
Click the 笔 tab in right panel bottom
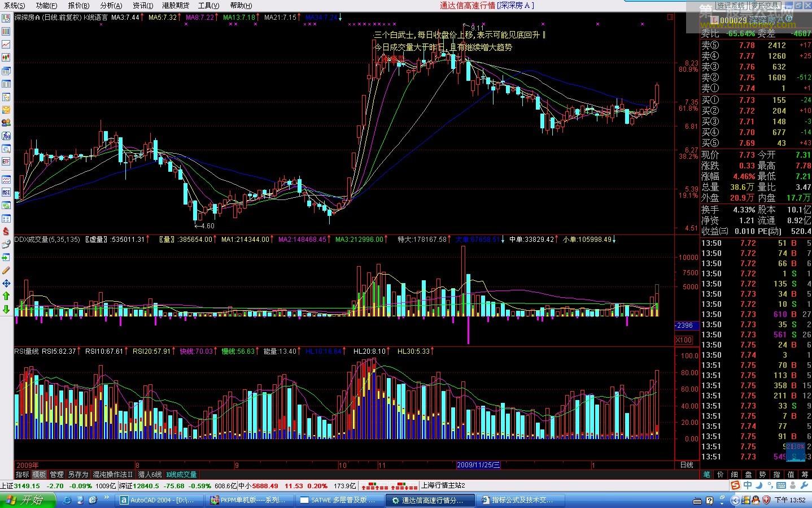pyautogui.click(x=706, y=475)
